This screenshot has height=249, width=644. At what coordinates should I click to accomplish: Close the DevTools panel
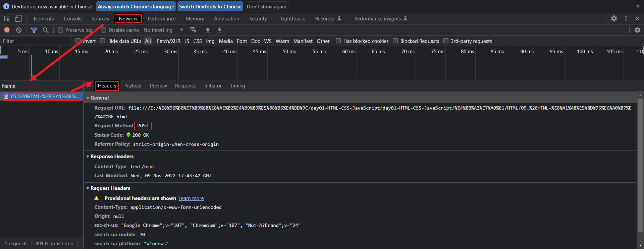coord(637,19)
